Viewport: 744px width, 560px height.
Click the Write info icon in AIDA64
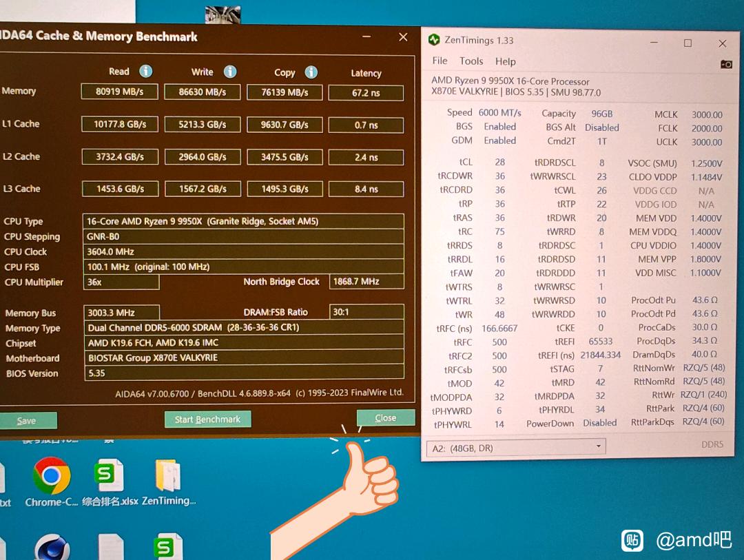pos(230,72)
